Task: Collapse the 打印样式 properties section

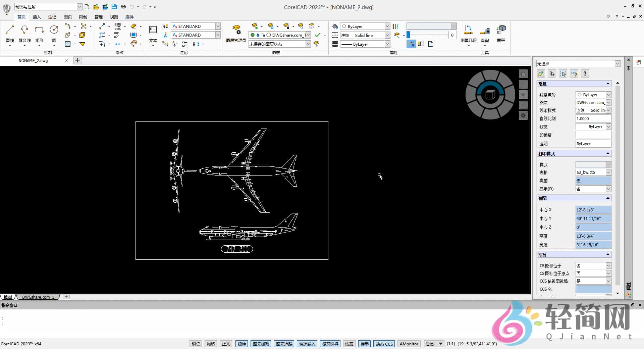Action: (x=607, y=153)
